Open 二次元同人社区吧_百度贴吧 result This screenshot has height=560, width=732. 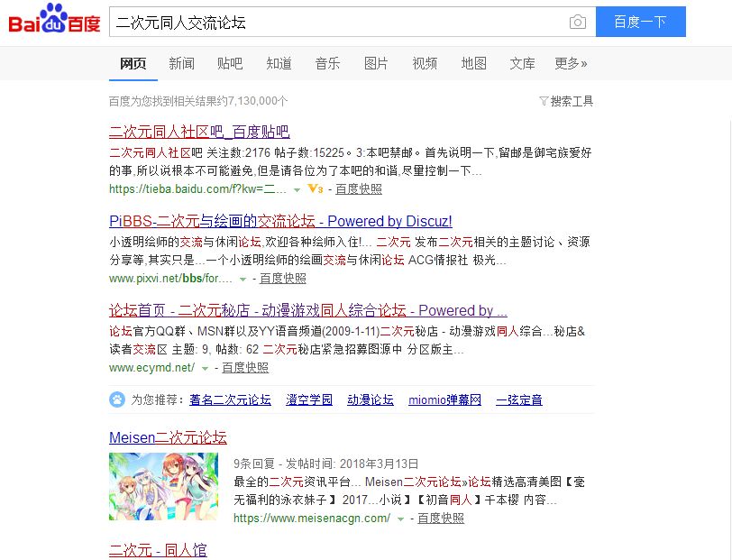199,132
